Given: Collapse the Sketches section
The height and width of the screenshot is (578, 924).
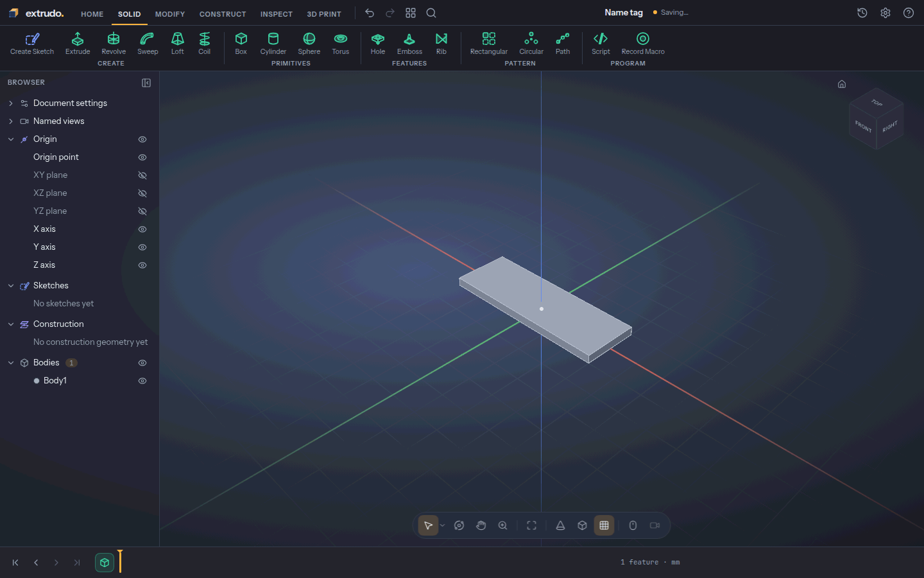Looking at the screenshot, I should [x=11, y=286].
